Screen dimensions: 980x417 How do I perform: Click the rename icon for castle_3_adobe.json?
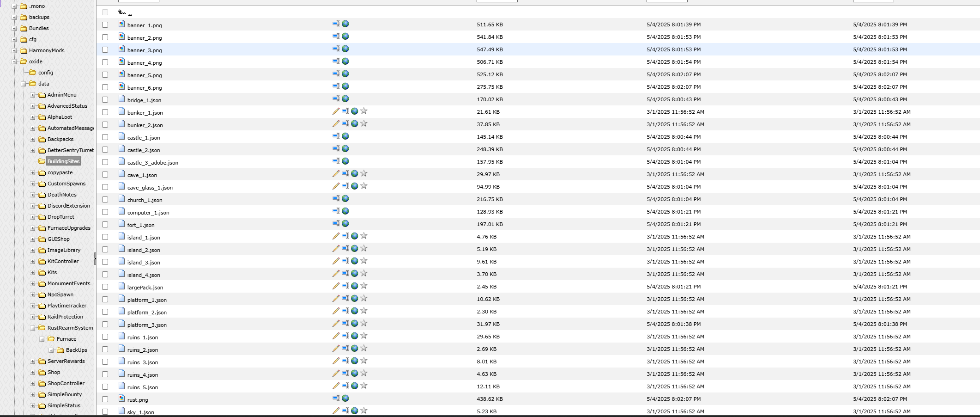click(x=336, y=161)
